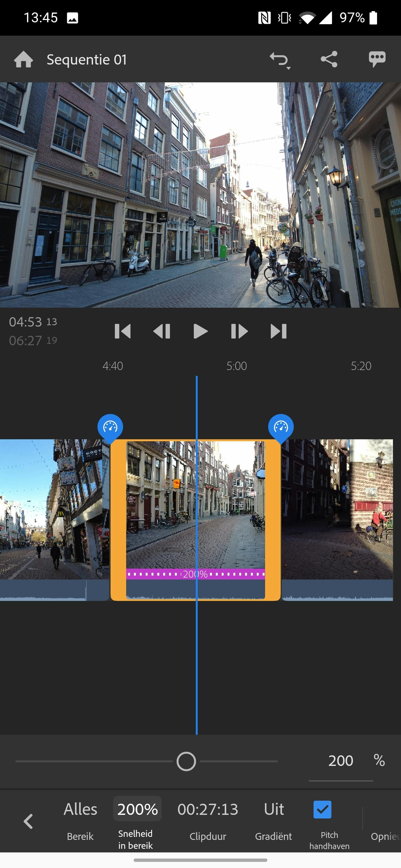Step back one frame
401x868 pixels.
coord(162,331)
